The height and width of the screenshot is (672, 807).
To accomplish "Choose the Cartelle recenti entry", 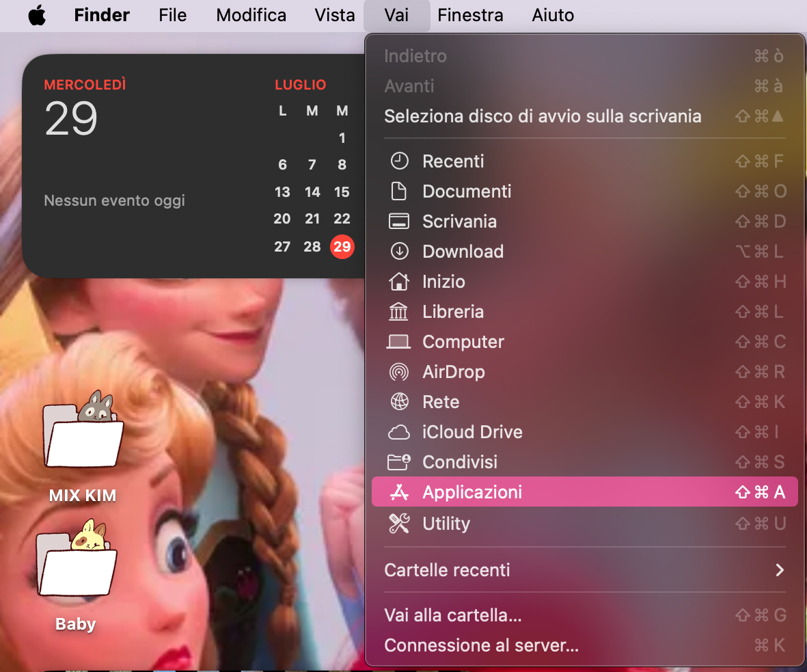I will coord(585,570).
